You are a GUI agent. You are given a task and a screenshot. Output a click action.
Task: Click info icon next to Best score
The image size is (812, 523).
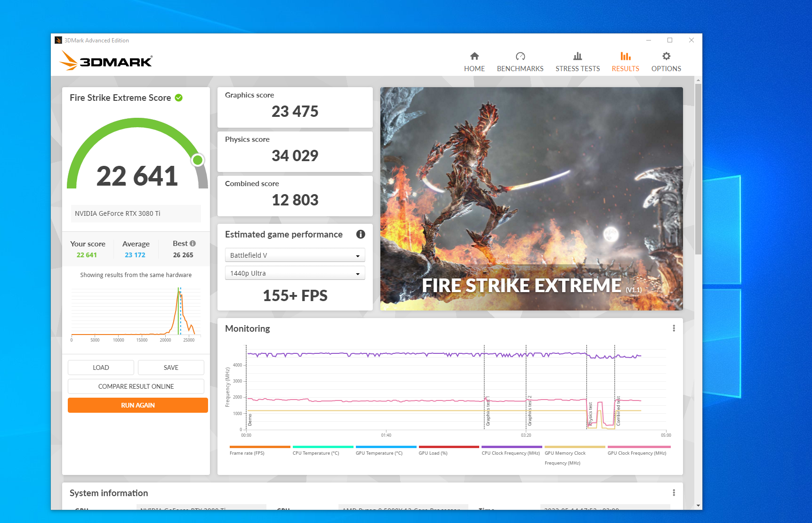click(x=193, y=243)
